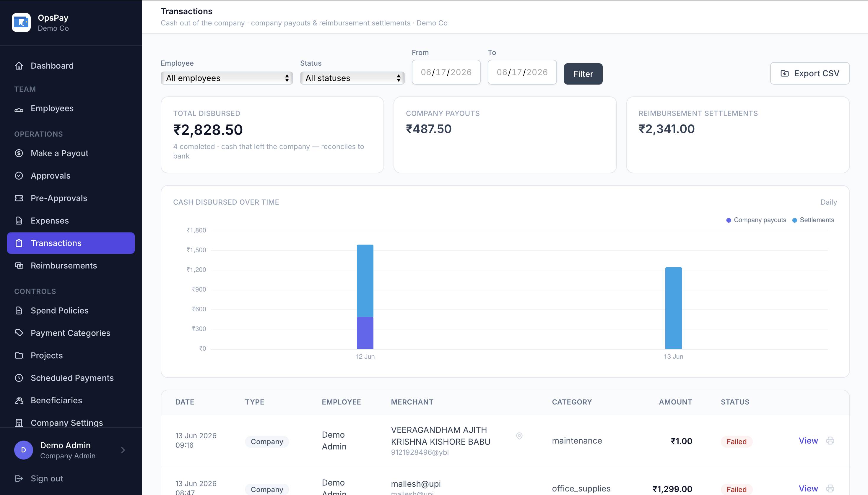Click the Employees sidebar icon
Screen dimensions: 868x495
19,109
